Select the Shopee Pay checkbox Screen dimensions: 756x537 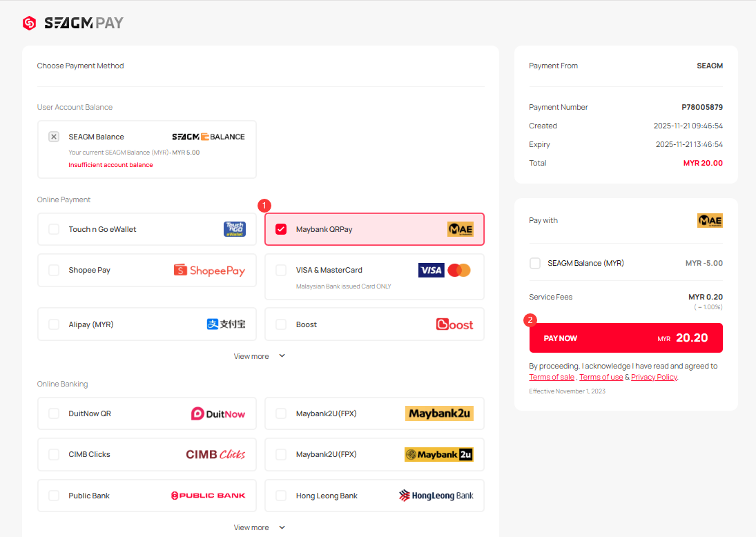pyautogui.click(x=54, y=270)
